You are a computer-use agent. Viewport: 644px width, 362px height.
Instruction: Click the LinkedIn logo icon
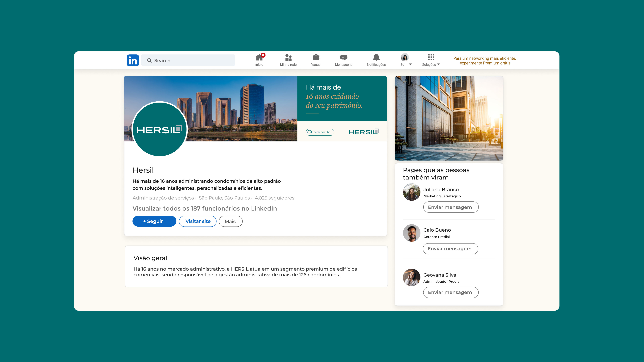point(133,60)
